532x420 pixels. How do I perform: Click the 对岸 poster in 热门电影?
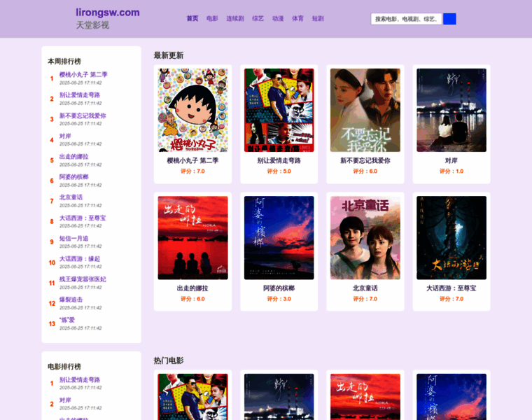(x=279, y=397)
